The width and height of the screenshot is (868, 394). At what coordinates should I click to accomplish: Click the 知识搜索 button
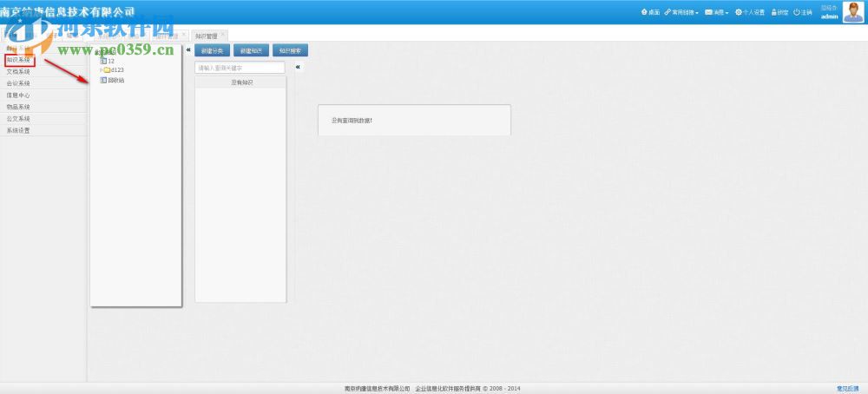click(290, 51)
